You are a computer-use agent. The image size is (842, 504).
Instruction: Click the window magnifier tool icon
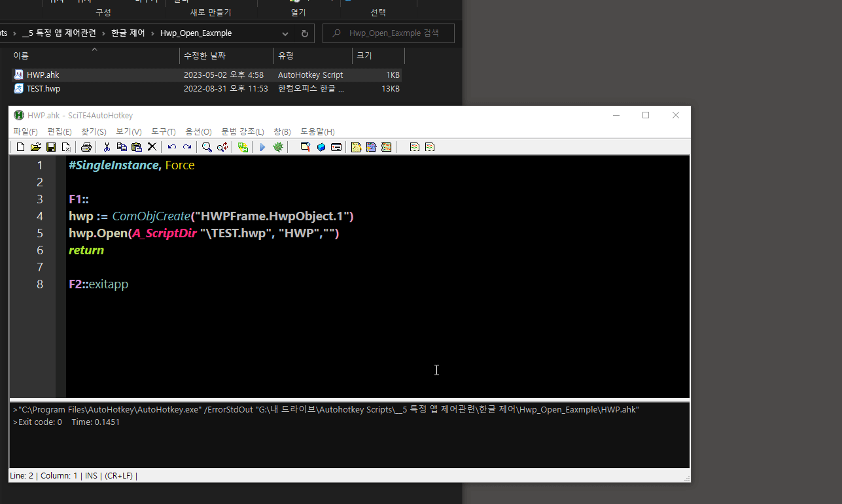pyautogui.click(x=306, y=147)
